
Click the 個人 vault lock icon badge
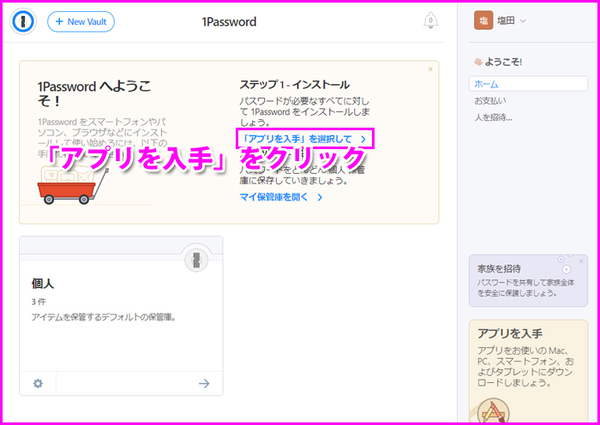pos(196,260)
